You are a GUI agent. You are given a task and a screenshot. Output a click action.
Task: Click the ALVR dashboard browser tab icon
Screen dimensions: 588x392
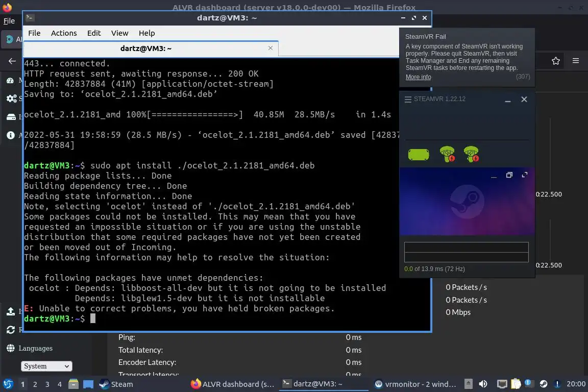[x=10, y=39]
